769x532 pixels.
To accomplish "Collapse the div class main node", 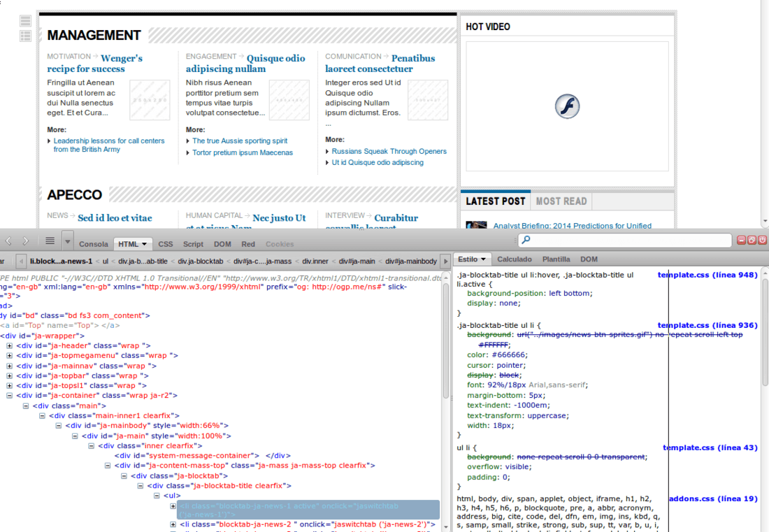I will 25,405.
